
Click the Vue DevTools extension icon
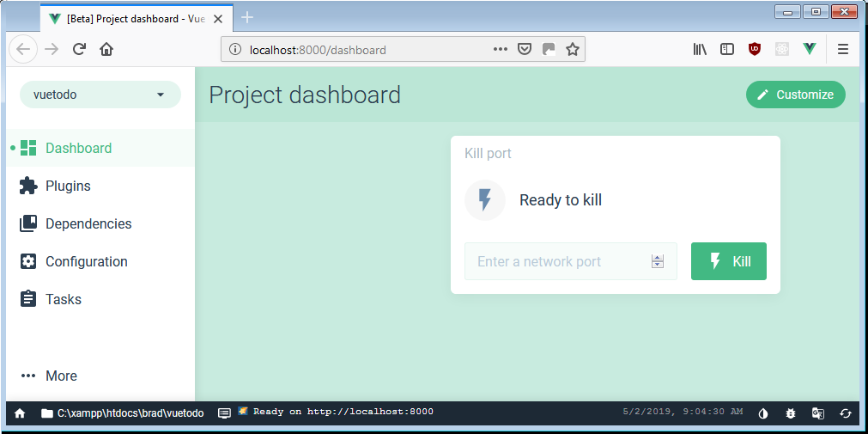tap(810, 49)
